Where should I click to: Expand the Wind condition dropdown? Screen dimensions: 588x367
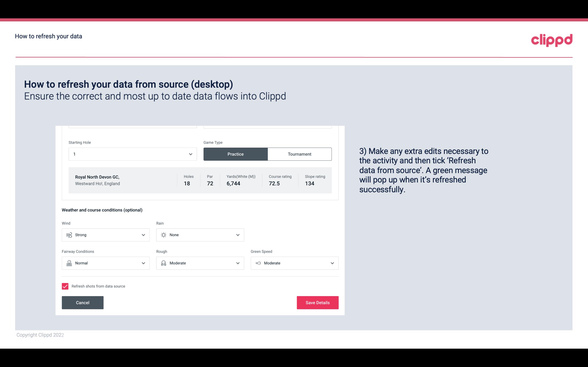[143, 235]
